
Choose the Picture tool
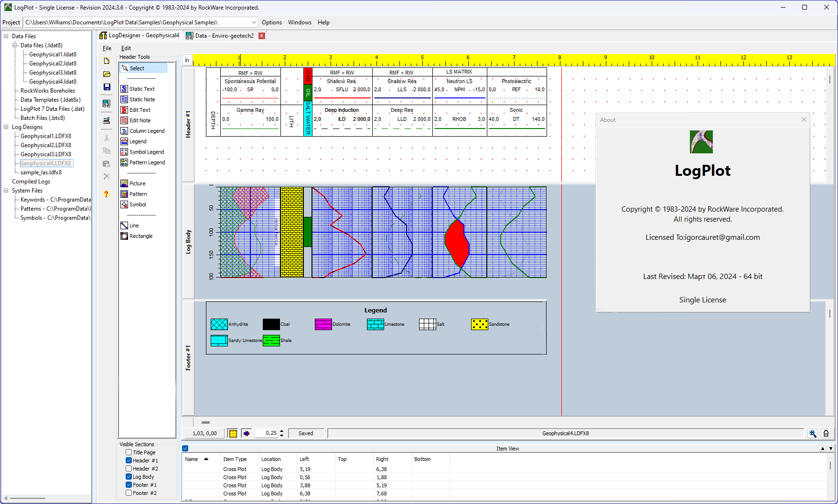(x=133, y=183)
